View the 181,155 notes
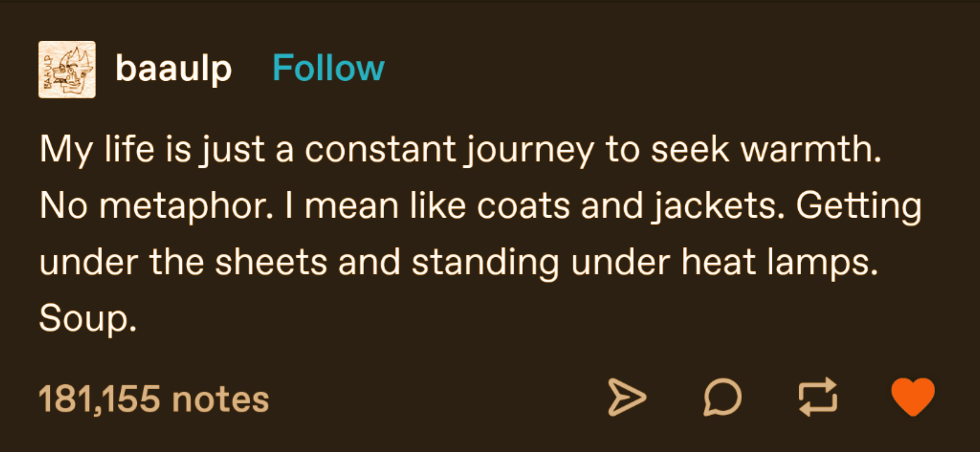The image size is (980, 452). pyautogui.click(x=154, y=399)
